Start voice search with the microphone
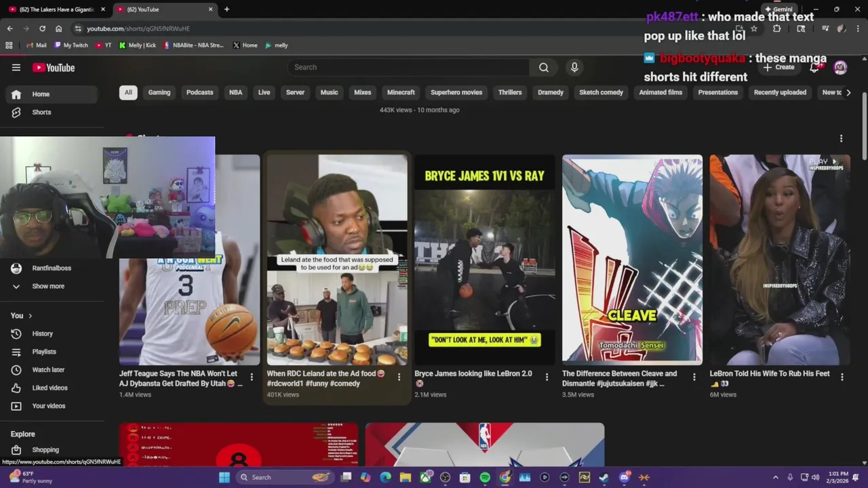 pos(574,67)
